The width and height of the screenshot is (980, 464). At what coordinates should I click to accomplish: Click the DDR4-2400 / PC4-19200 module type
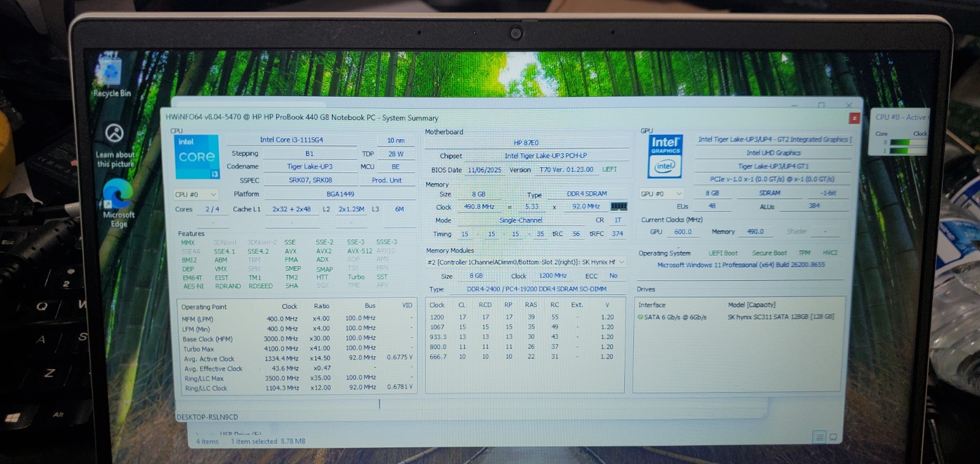[x=537, y=289]
